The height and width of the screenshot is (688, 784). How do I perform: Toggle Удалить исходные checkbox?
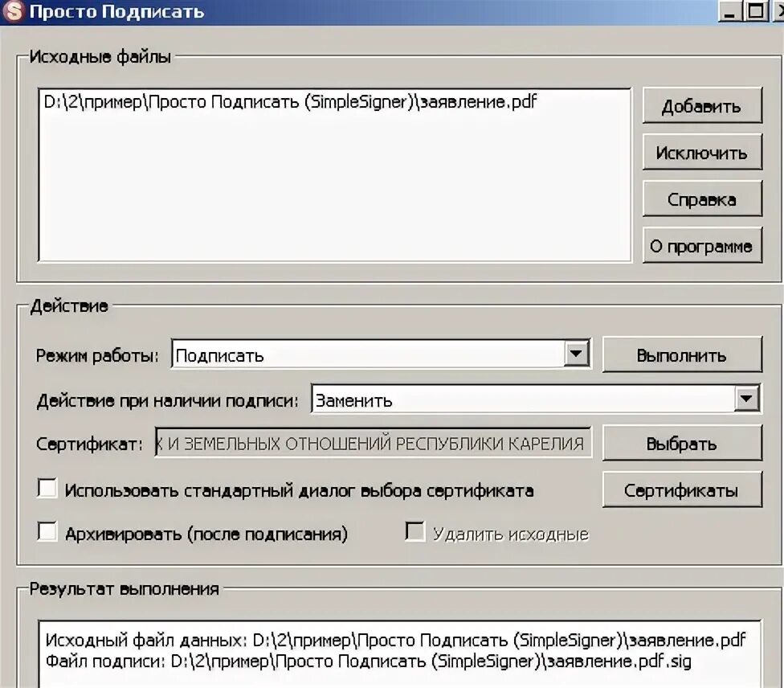tap(415, 531)
